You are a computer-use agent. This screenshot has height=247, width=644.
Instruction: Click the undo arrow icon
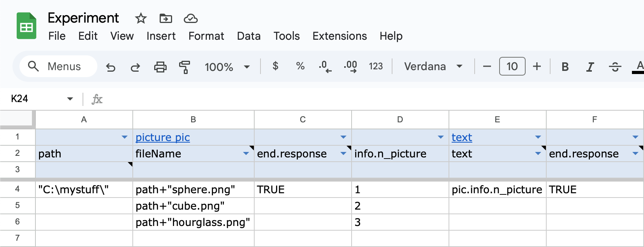coord(111,67)
